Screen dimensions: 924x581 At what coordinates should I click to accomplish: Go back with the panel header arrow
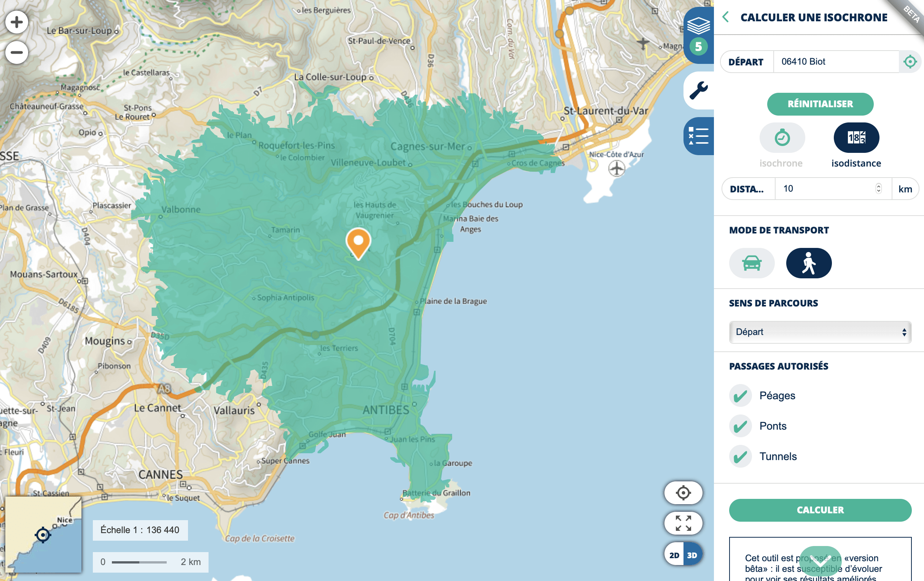point(725,17)
